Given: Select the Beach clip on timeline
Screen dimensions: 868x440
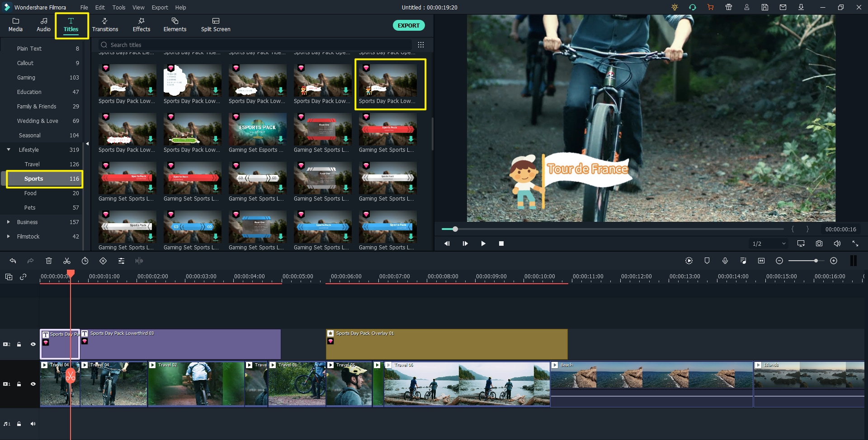Looking at the screenshot, I should tap(651, 384).
